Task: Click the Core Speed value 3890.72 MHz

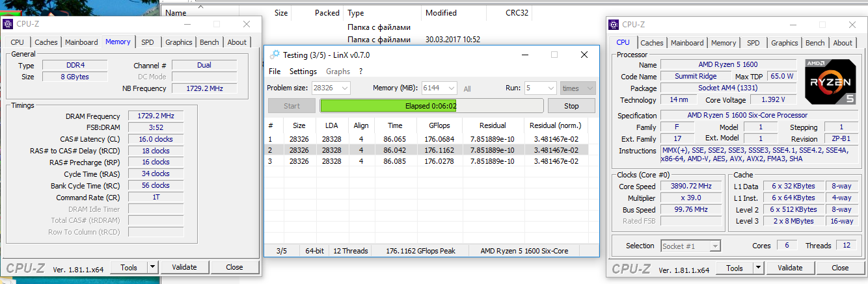Action: click(x=691, y=186)
